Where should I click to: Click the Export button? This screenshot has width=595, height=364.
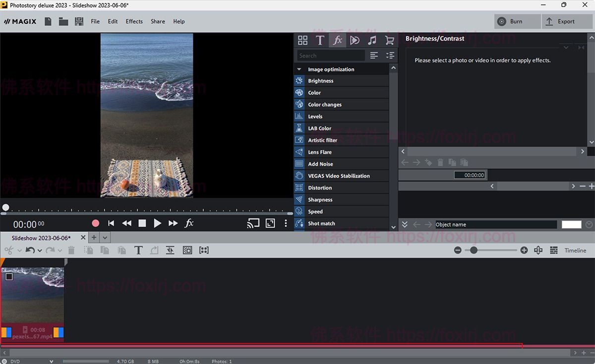(565, 21)
